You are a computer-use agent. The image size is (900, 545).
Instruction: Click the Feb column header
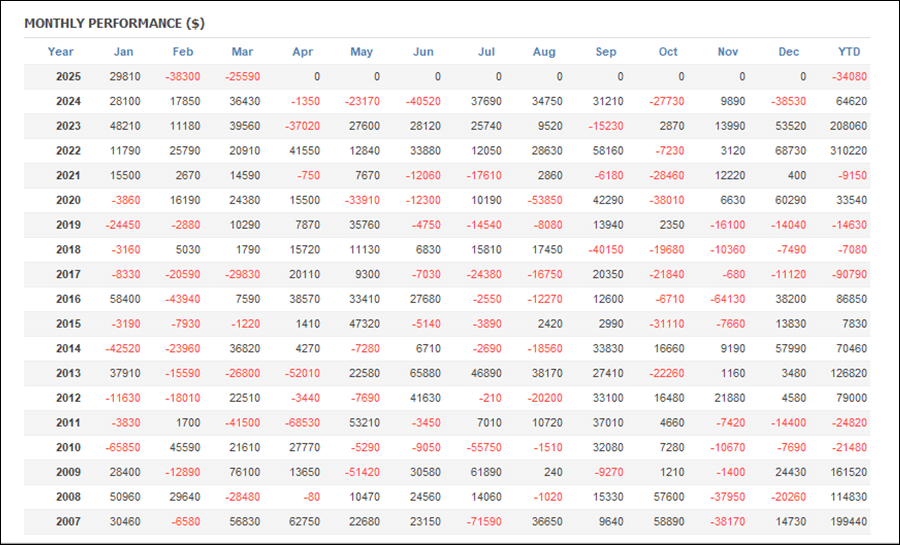pyautogui.click(x=183, y=52)
